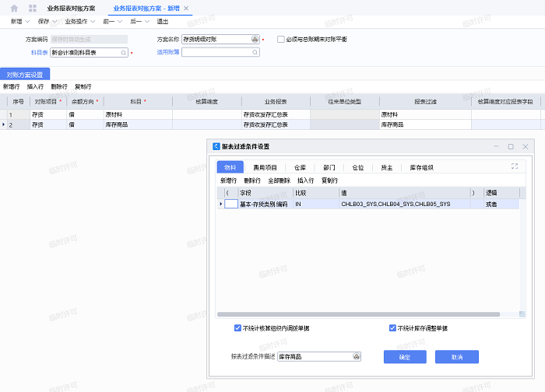Open the app grid menu icon
545x392 pixels.
pos(32,8)
